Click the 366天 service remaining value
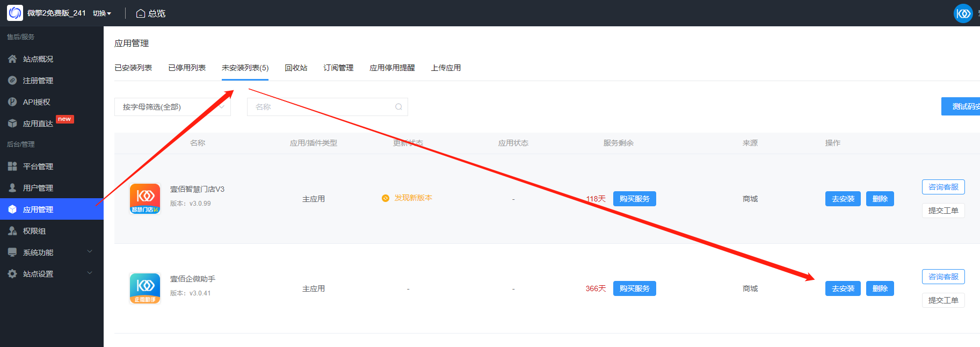 click(596, 288)
